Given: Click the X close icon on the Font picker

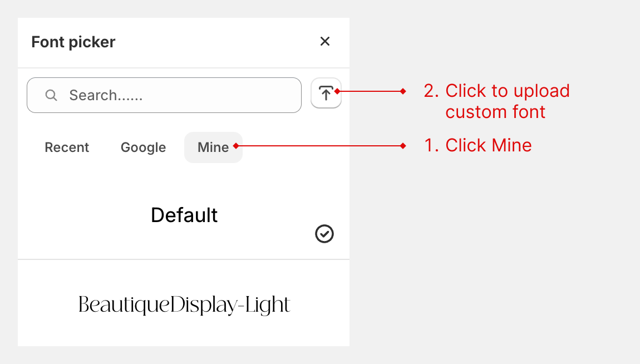Looking at the screenshot, I should (x=325, y=41).
